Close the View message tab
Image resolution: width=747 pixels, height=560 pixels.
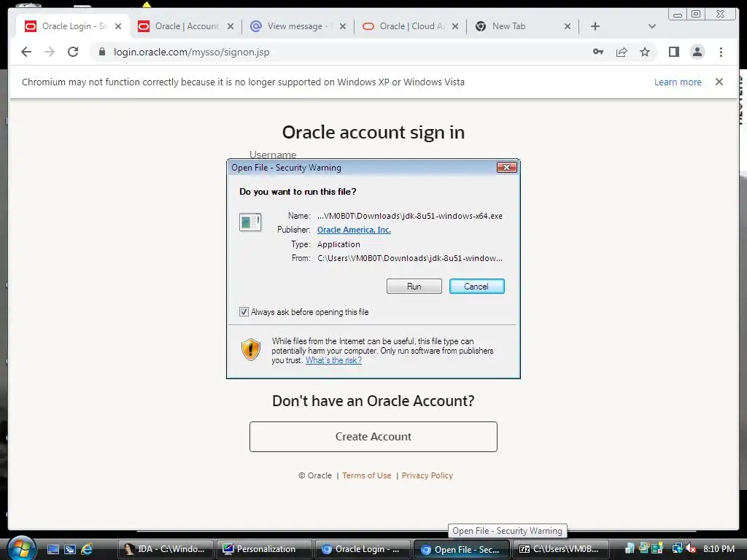343,26
